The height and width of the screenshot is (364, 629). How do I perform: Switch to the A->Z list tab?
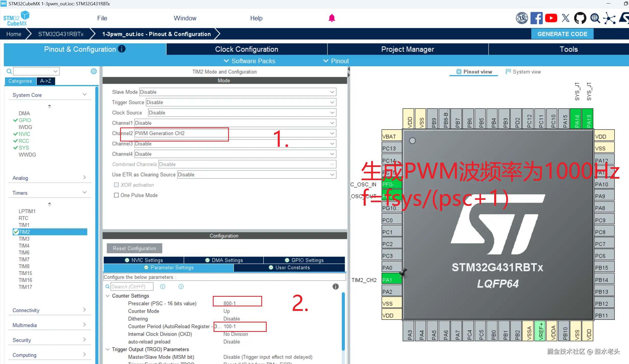pyautogui.click(x=46, y=81)
